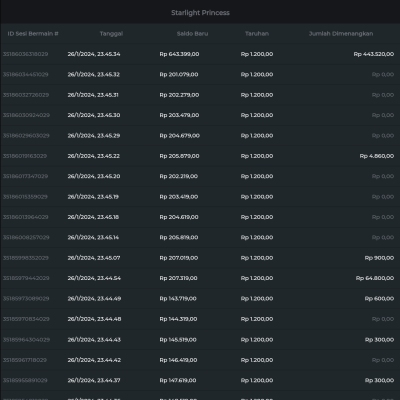Select the date 26/1/2024, 23.44.49
This screenshot has height=400, width=400.
(94, 298)
